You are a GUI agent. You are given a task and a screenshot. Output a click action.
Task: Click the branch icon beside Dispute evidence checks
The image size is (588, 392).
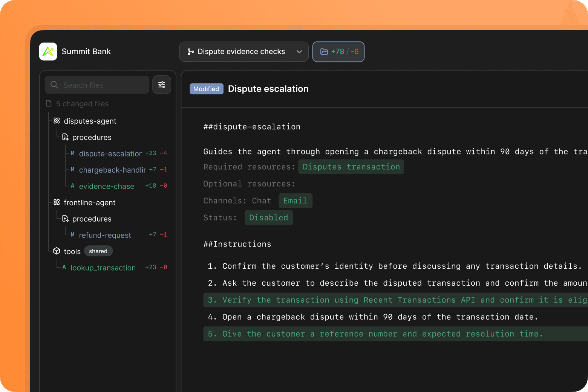tap(191, 52)
